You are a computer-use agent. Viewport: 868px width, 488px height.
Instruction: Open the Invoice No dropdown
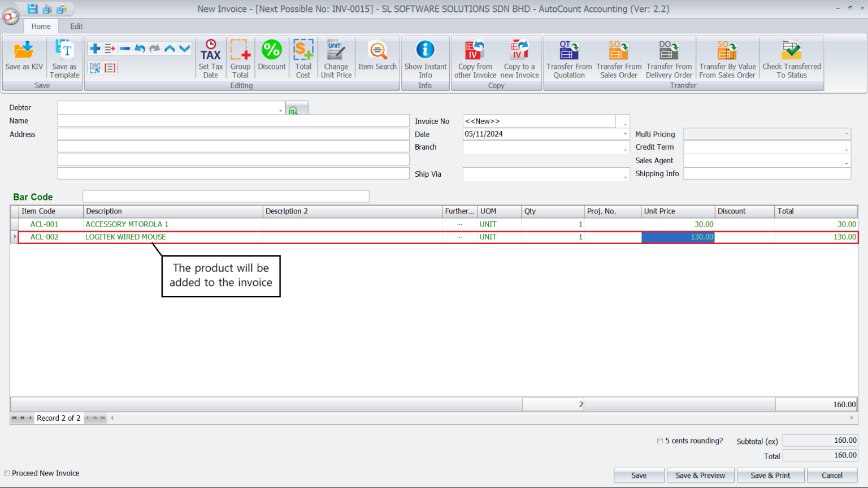[x=623, y=121]
